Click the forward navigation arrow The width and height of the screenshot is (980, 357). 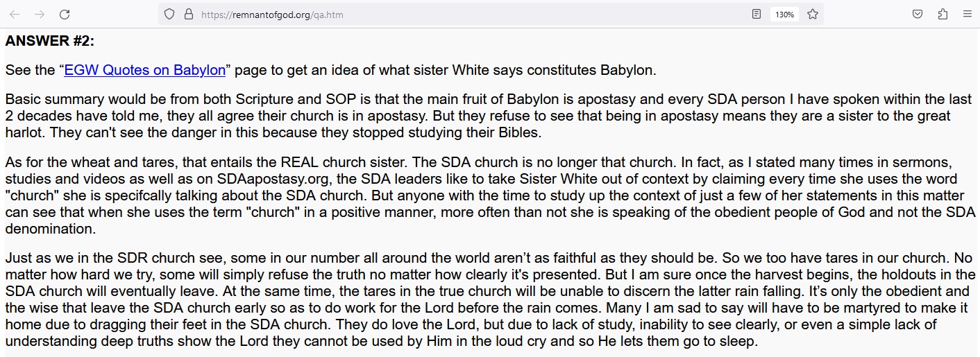(40, 14)
